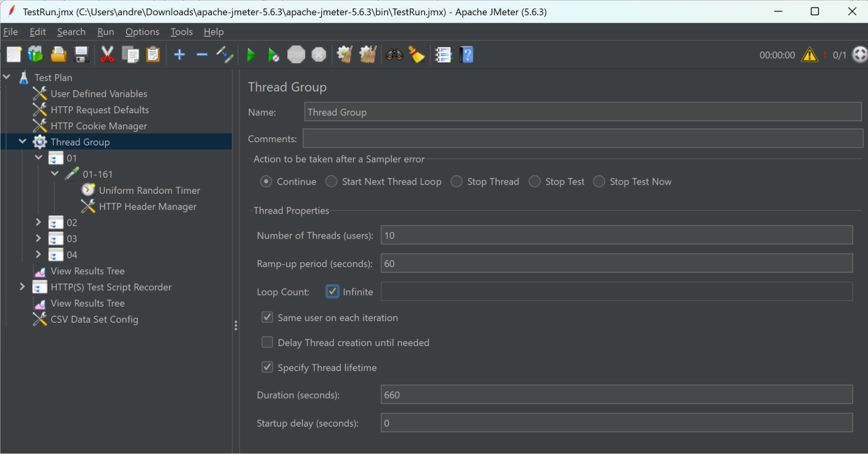The image size is (868, 454).
Task: Expand HTTP(S) Test Script Recorder node
Action: tap(23, 286)
